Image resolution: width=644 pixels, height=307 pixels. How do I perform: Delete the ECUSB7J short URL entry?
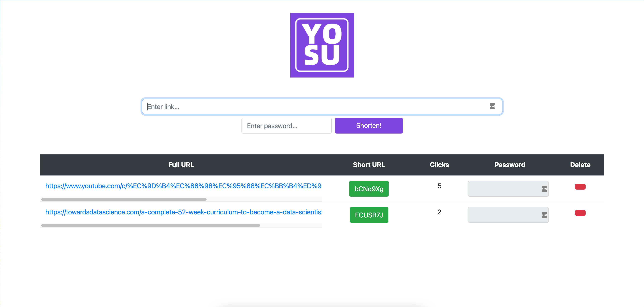click(580, 213)
